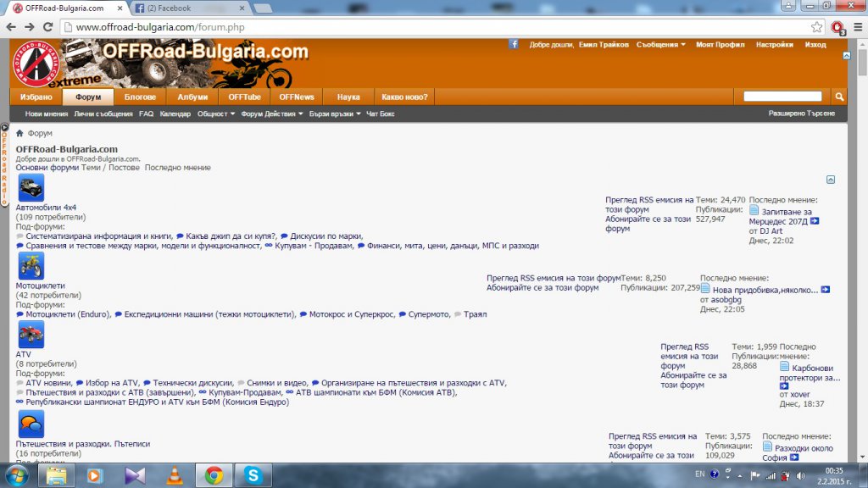Switch to the Избрано tab
Viewport: 868px width, 488px height.
(x=36, y=97)
